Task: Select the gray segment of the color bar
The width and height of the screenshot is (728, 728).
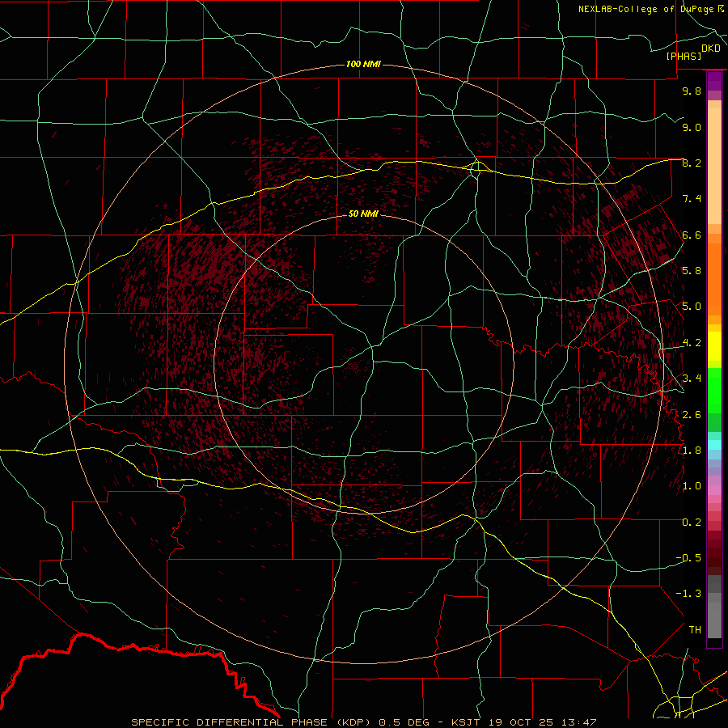Action: click(x=714, y=607)
